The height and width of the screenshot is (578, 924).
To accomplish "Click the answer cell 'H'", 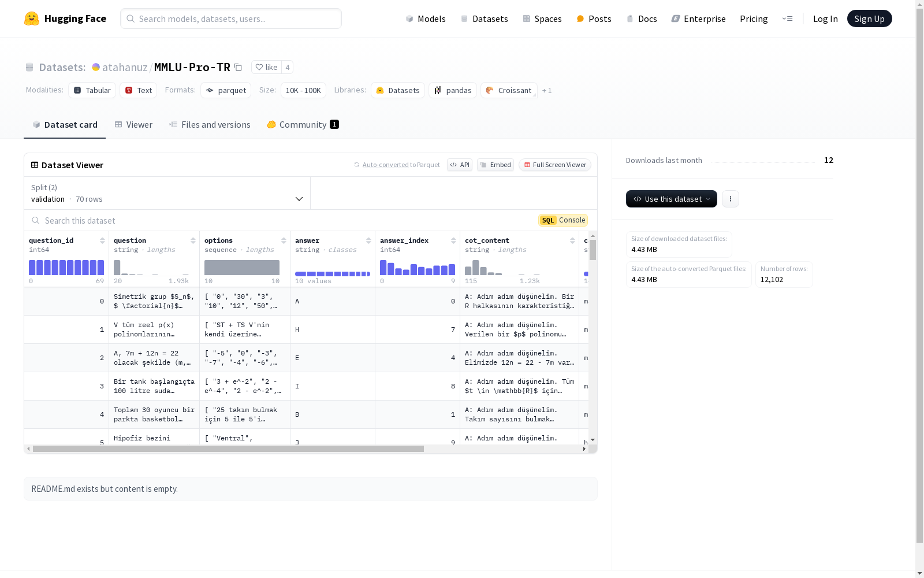I will [333, 329].
